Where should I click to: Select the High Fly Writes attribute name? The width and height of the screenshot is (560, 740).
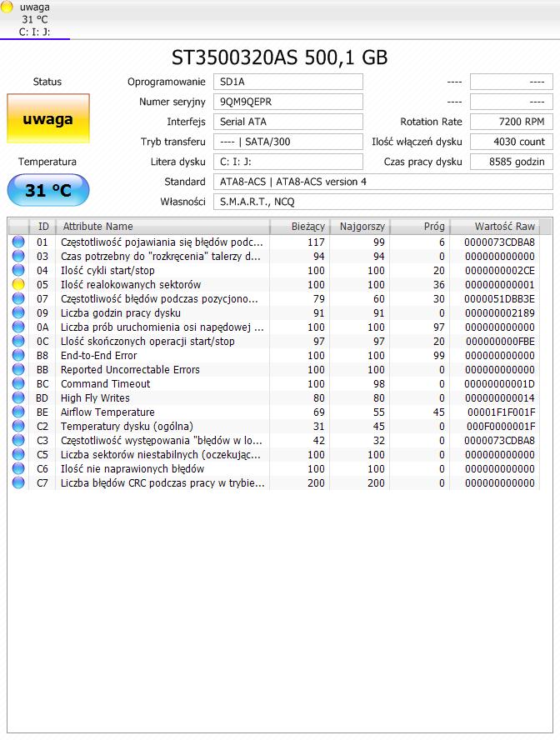[95, 397]
